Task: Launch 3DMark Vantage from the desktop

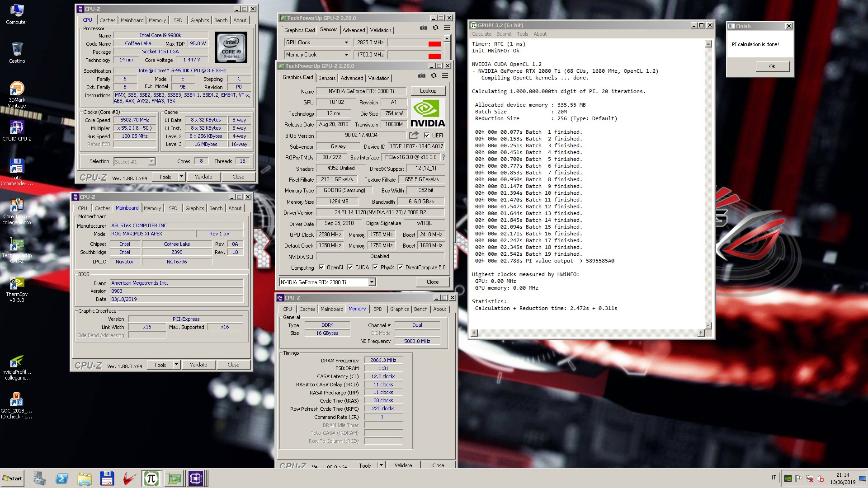Action: [17, 94]
